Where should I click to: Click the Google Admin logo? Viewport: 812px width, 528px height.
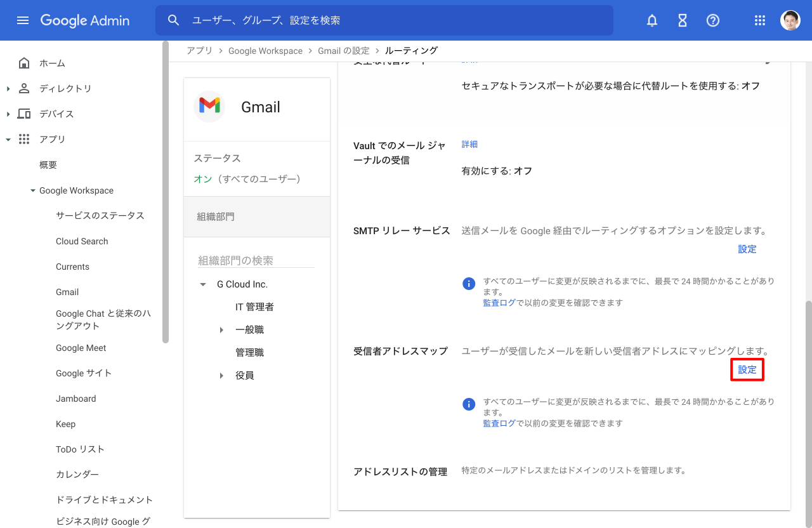pos(85,20)
